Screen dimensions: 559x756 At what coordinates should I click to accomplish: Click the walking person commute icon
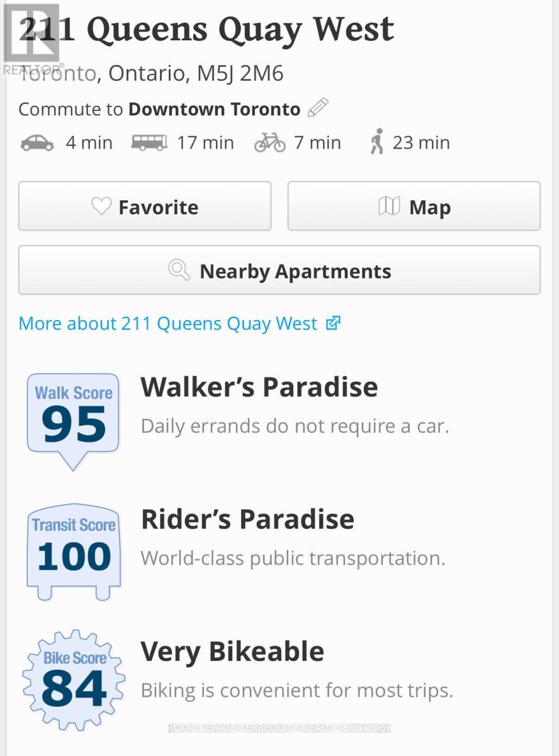(x=377, y=142)
